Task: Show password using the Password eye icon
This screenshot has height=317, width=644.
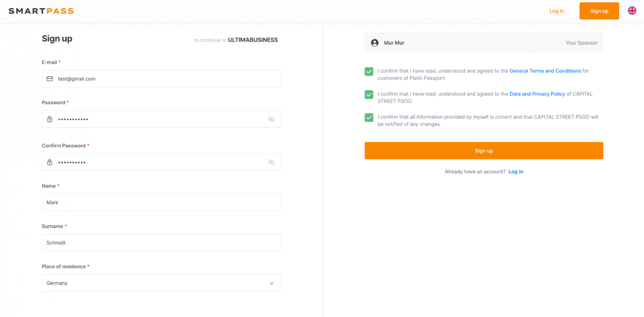Action: tap(271, 119)
